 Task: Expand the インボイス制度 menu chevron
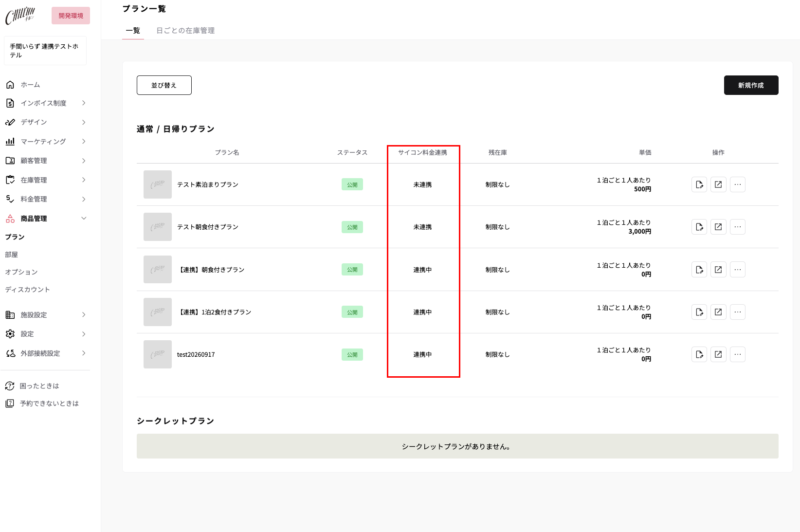tap(84, 103)
